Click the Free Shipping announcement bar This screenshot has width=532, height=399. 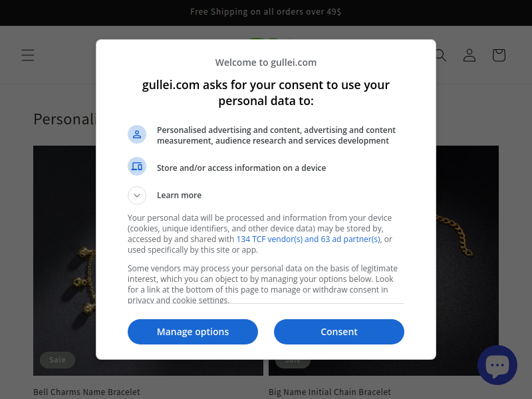pyautogui.click(x=266, y=12)
